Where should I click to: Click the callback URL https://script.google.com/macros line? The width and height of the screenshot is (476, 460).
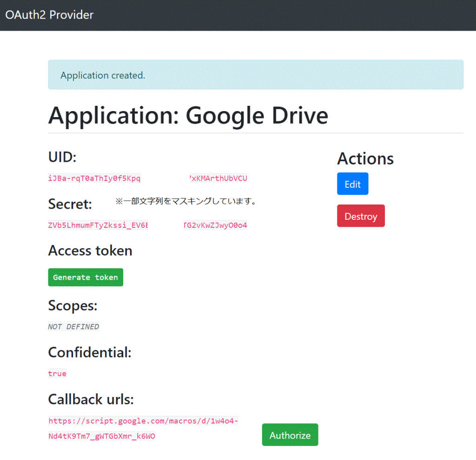pos(143,421)
